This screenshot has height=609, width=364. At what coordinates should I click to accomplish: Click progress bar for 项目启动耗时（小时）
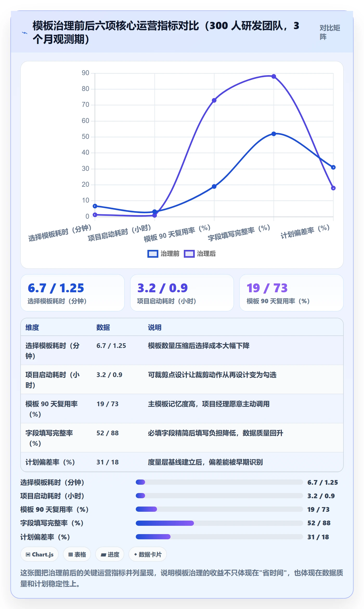pyautogui.click(x=219, y=496)
